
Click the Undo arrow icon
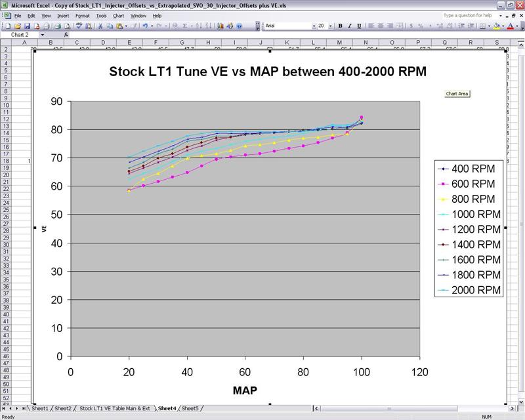tap(143, 26)
